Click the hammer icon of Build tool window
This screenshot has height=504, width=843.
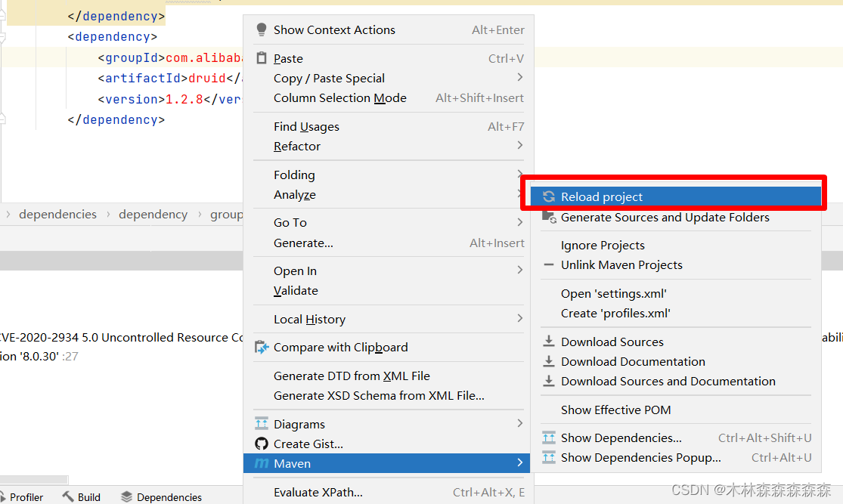pos(68,496)
